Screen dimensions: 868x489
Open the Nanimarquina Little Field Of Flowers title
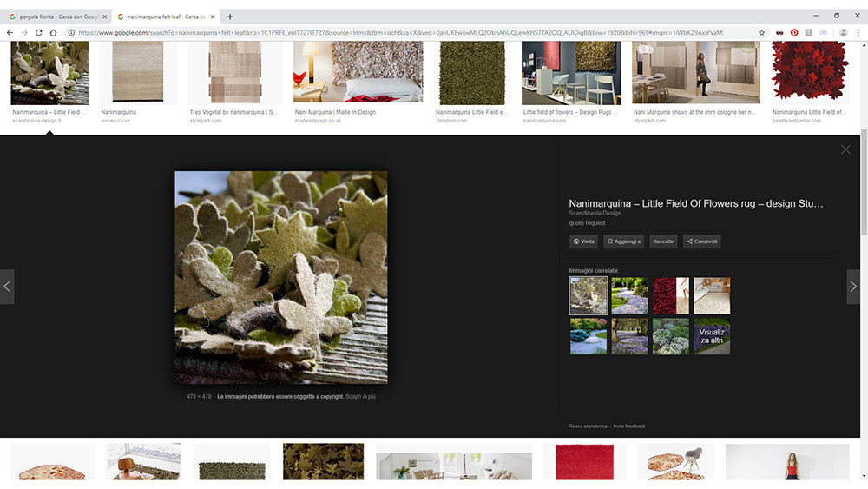tap(696, 203)
